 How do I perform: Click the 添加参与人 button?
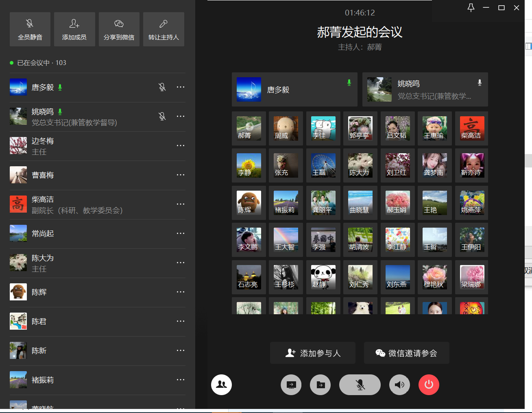[313, 353]
